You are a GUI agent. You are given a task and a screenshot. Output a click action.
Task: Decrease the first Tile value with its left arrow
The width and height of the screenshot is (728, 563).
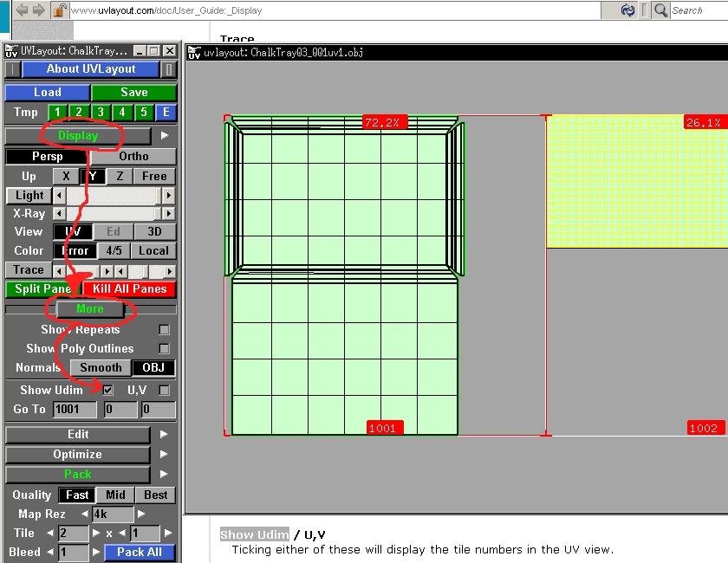point(50,533)
